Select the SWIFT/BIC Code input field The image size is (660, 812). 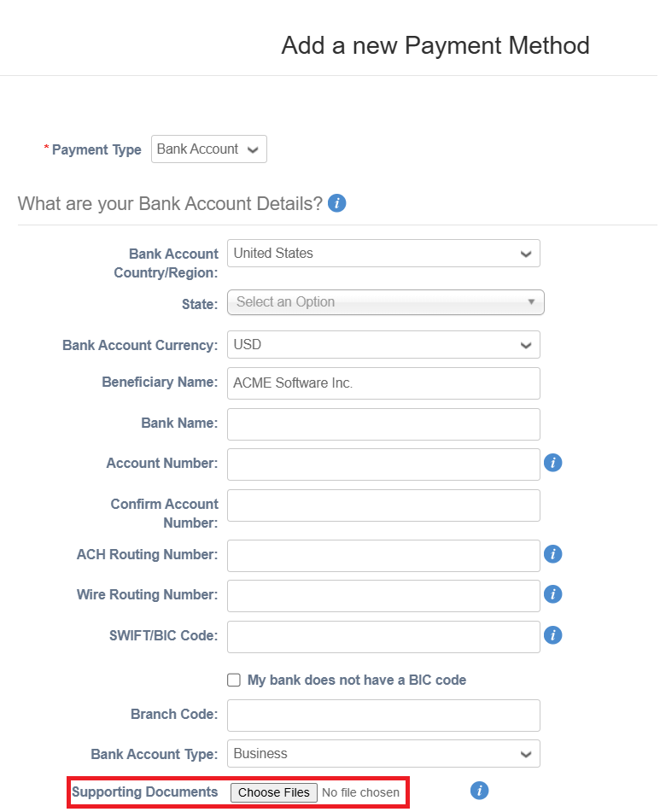coord(383,636)
